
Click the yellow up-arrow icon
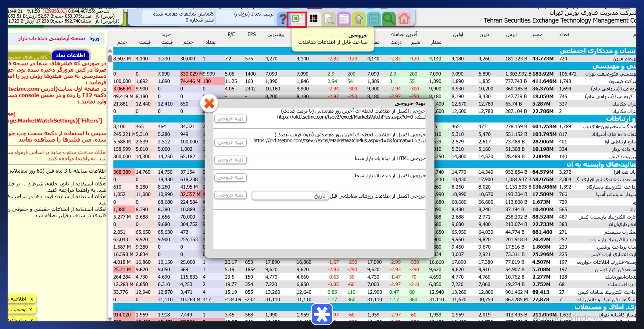359,19
